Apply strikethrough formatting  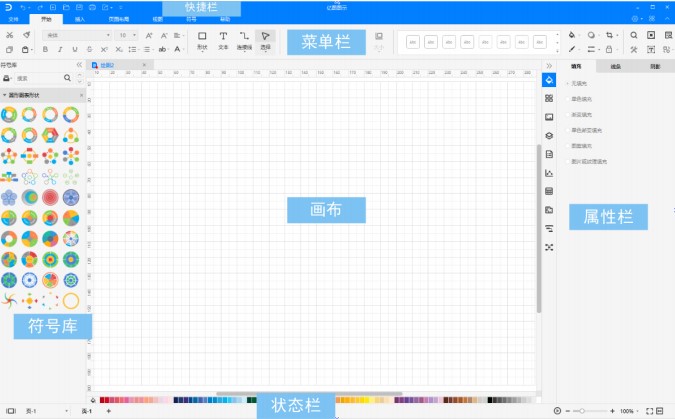(x=90, y=50)
